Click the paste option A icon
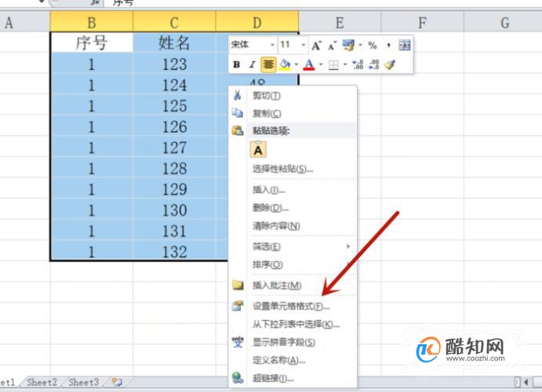 coord(258,150)
